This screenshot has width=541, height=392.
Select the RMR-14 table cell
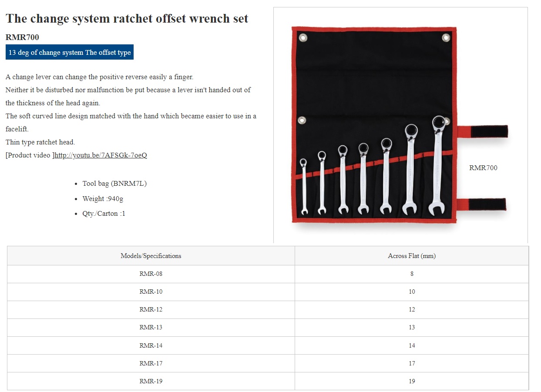tap(151, 345)
